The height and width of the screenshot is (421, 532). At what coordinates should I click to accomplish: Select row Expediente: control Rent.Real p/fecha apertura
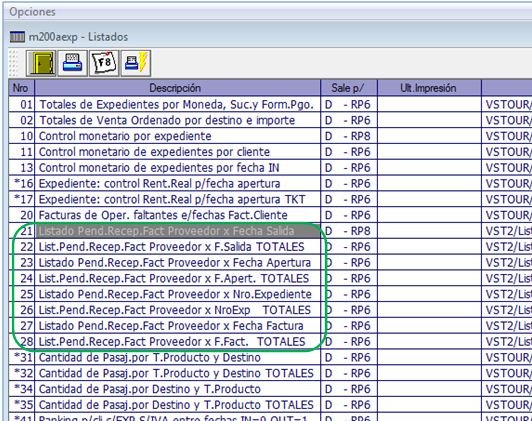(177, 184)
